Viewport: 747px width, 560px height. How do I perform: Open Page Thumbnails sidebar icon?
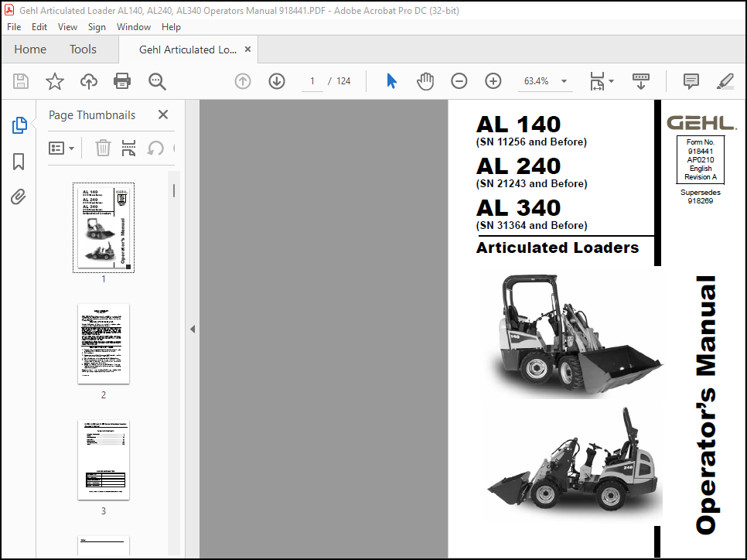(x=19, y=125)
